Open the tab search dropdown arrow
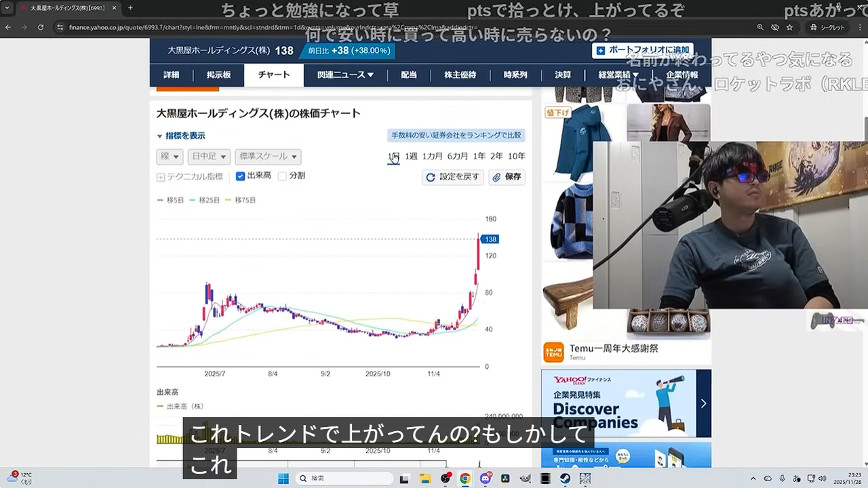 (7, 8)
